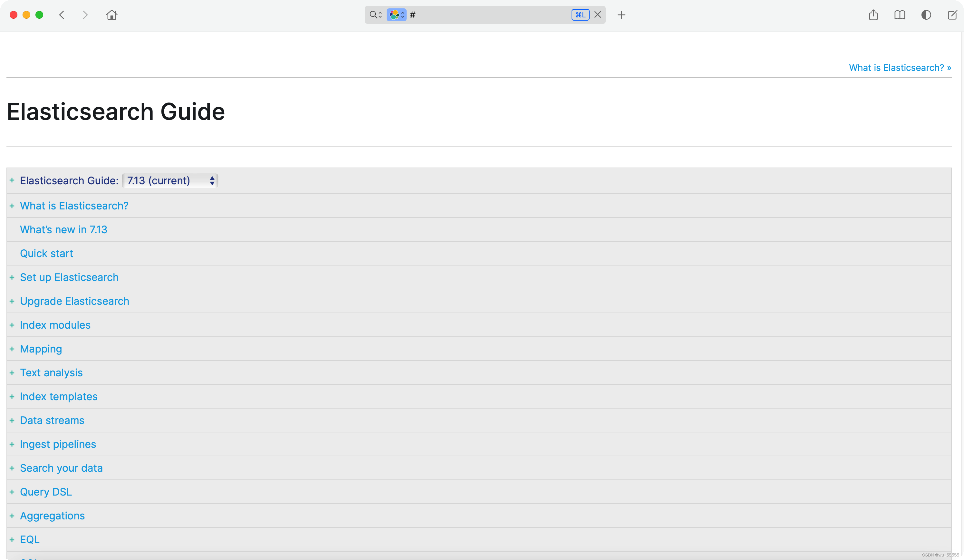This screenshot has height=560, width=964.
Task: Open the search engine picker magnifier
Action: coord(375,15)
